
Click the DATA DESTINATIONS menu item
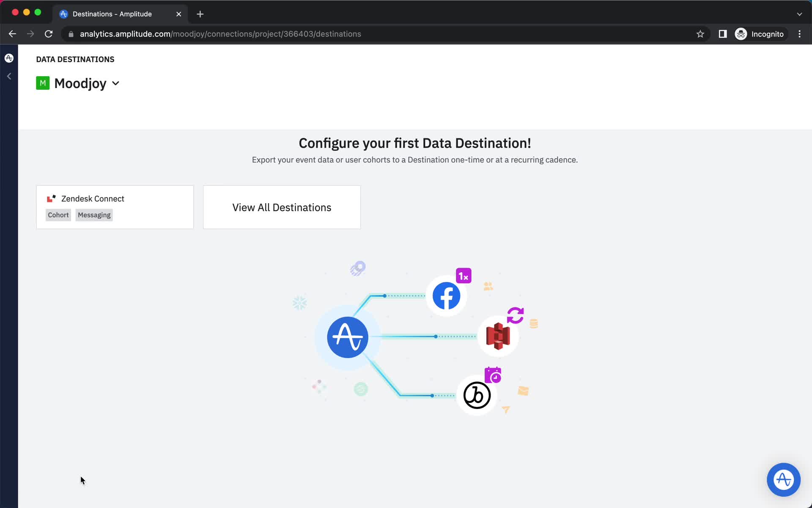pos(75,59)
